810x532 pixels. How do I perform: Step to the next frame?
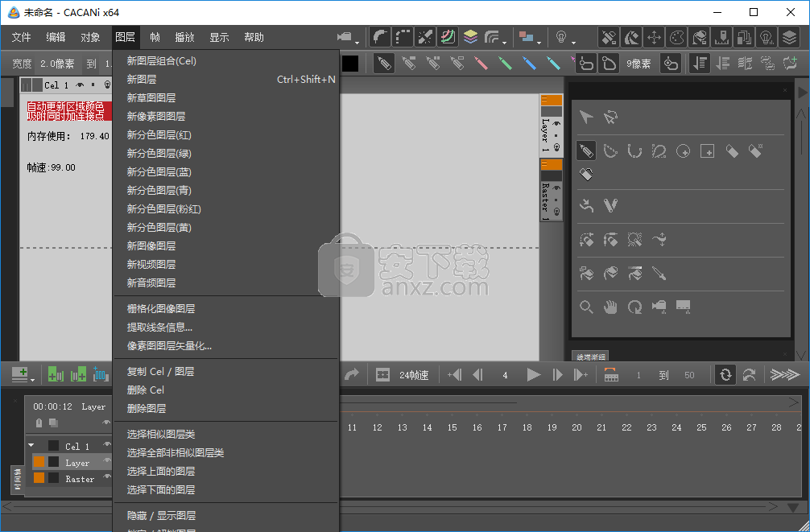tap(557, 375)
